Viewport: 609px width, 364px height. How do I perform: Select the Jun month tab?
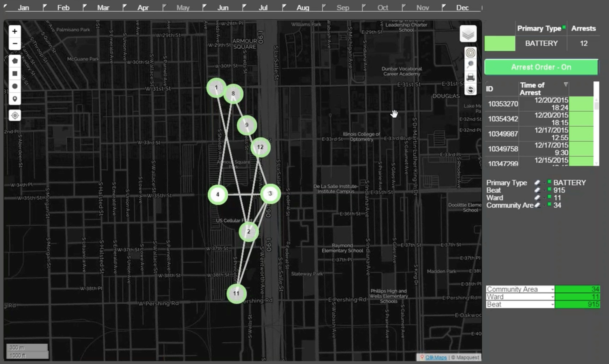click(x=223, y=8)
